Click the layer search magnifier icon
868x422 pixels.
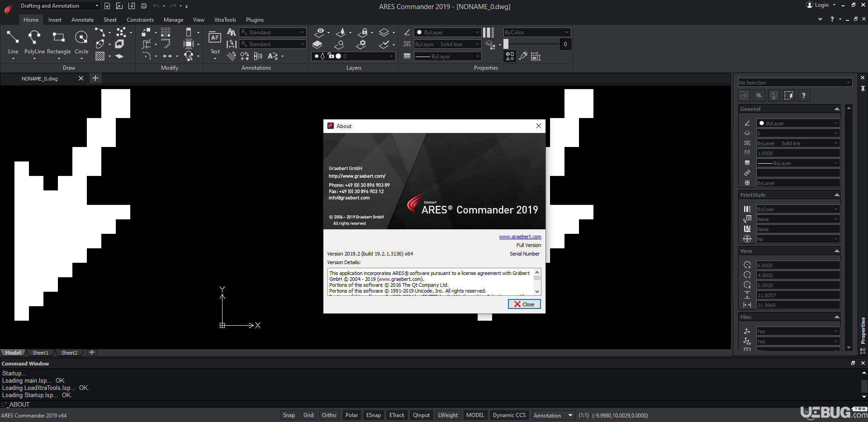pos(339,44)
